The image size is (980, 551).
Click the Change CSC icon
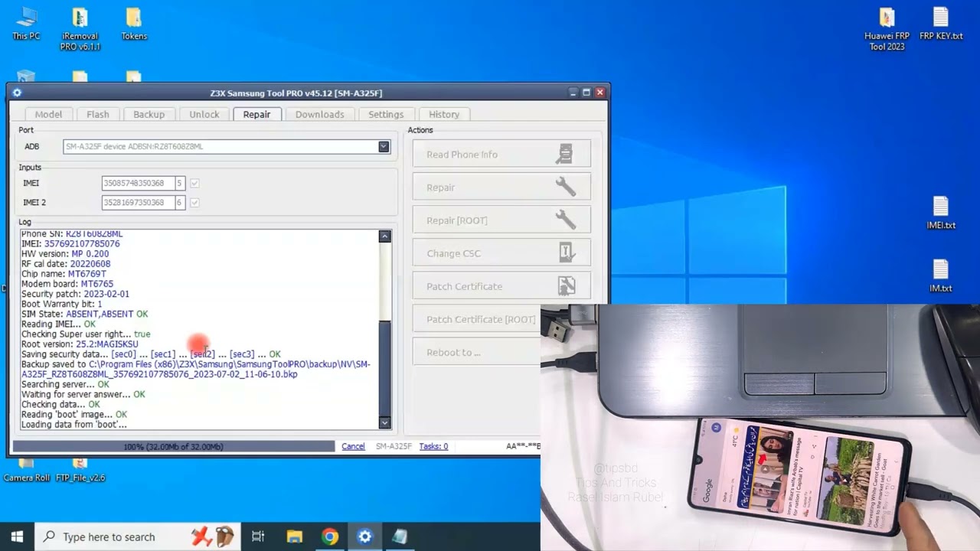click(x=567, y=253)
